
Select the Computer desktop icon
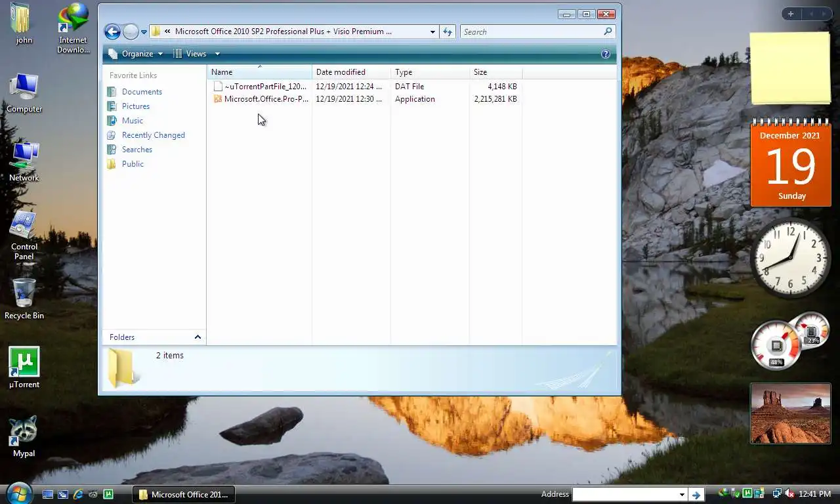[24, 93]
